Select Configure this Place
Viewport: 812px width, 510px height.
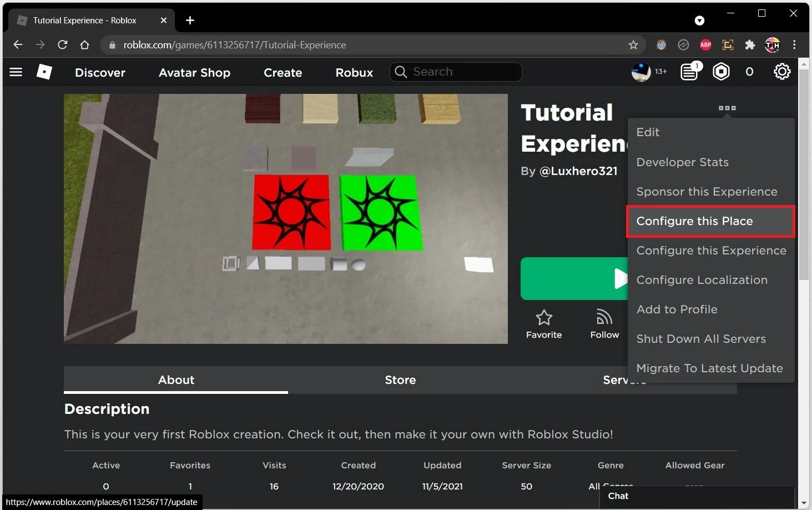pos(711,221)
